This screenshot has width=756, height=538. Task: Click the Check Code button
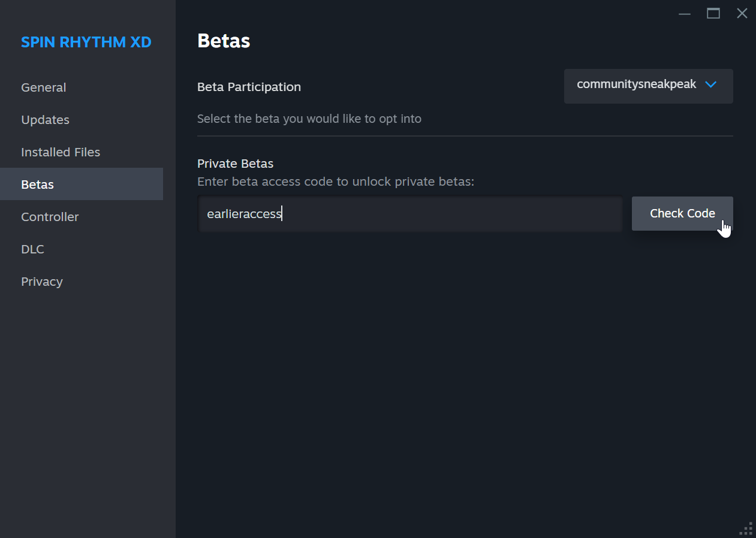682,213
